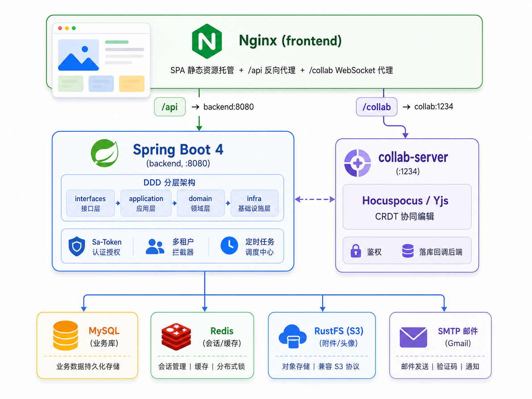Viewport: 532px width, 399px height.
Task: Click the '(附件/头像)' subtitle
Action: (x=338, y=343)
